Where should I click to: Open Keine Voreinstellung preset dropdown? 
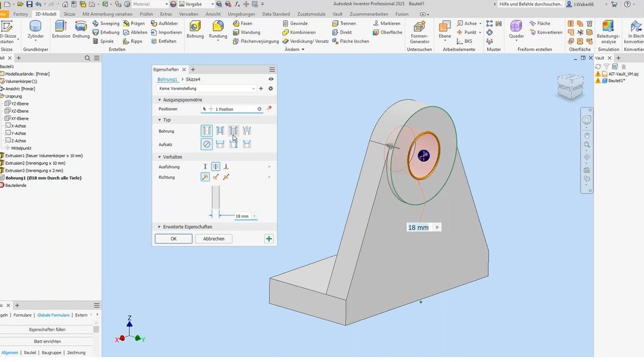(x=207, y=88)
